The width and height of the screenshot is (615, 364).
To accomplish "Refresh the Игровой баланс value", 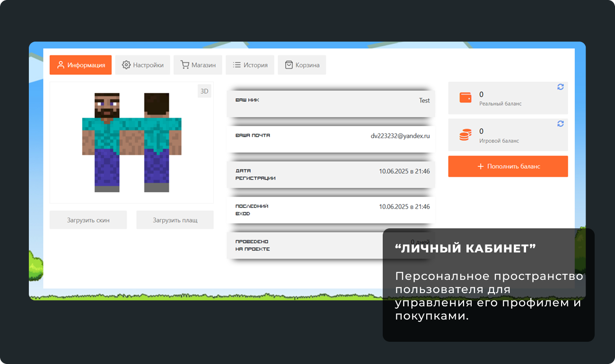I will 561,123.
